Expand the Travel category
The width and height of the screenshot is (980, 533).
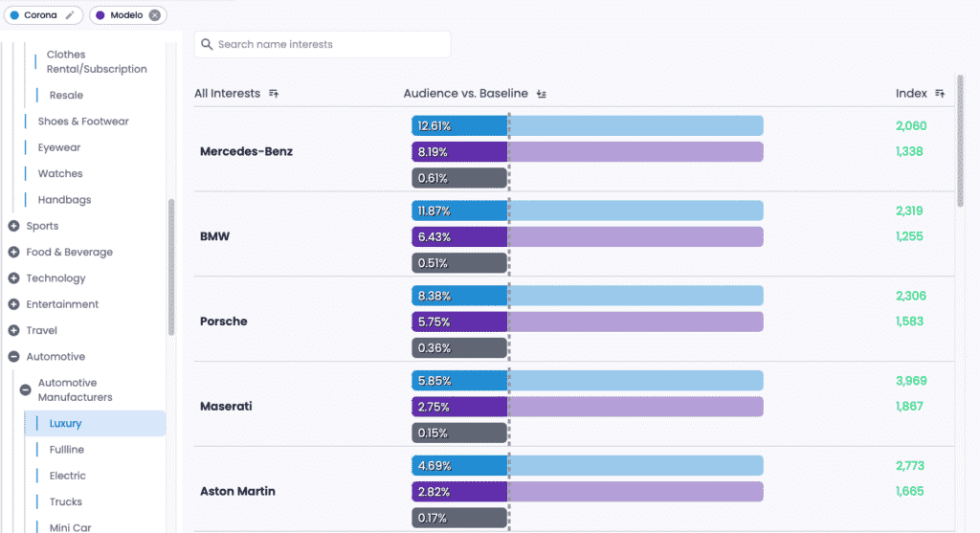13,330
